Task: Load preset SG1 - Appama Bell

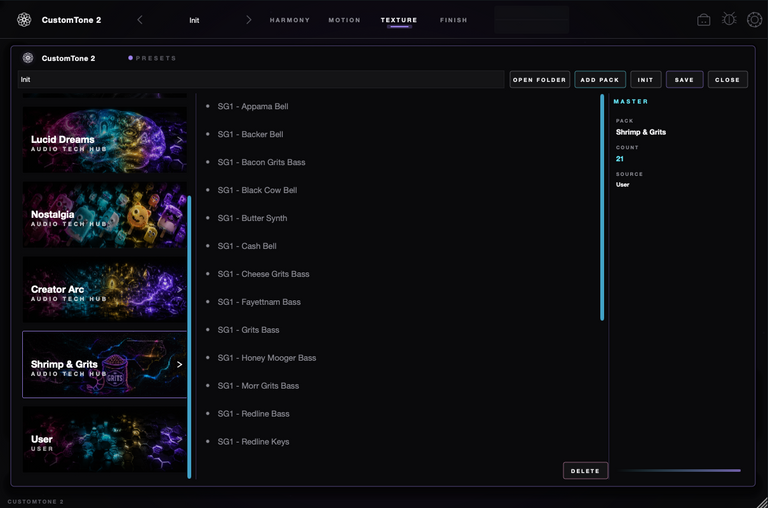Action: coord(253,106)
